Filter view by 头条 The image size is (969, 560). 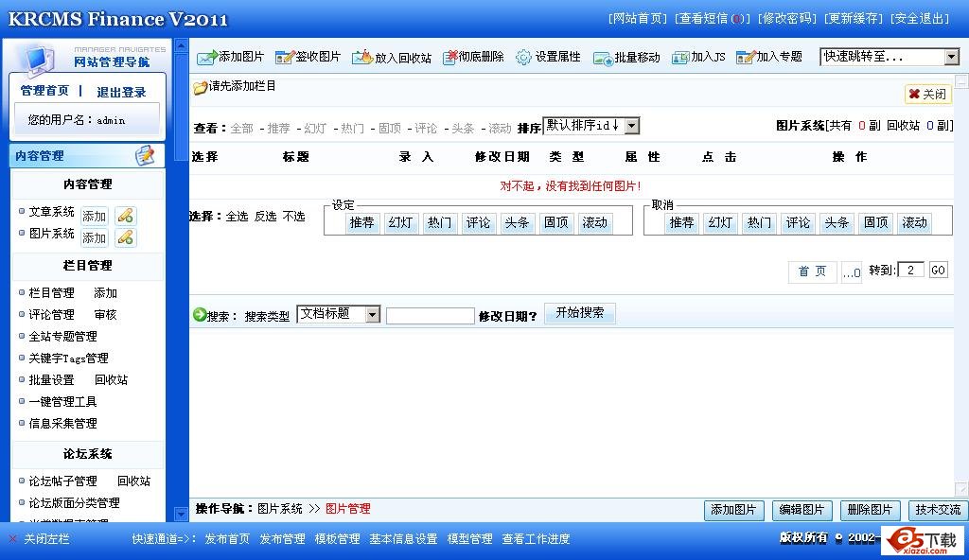pyautogui.click(x=463, y=129)
